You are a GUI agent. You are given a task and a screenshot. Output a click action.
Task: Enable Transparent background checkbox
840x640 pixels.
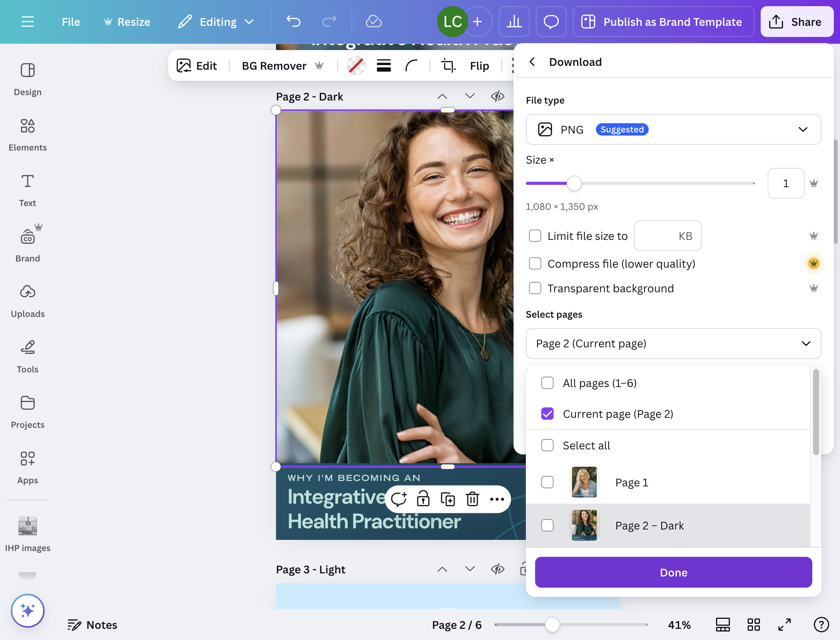click(535, 288)
